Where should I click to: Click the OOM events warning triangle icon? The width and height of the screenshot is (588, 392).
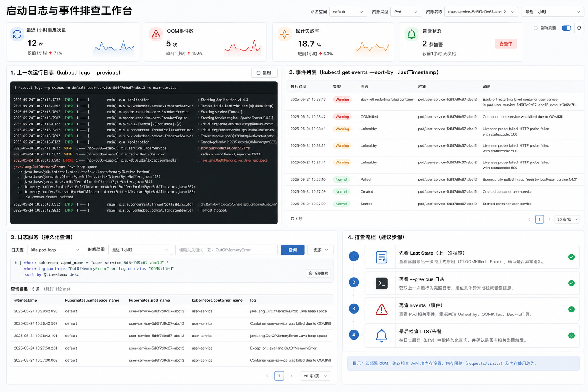click(x=156, y=34)
